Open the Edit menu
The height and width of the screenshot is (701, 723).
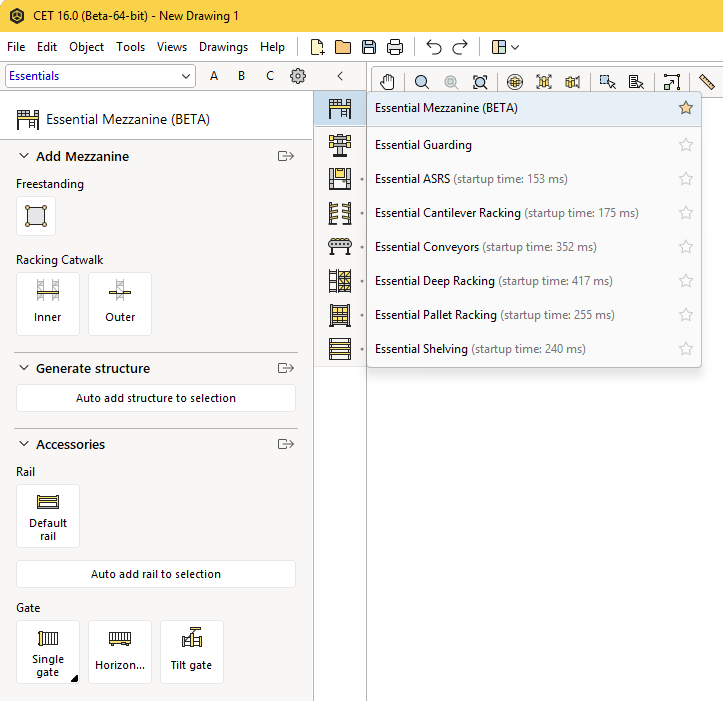click(47, 47)
